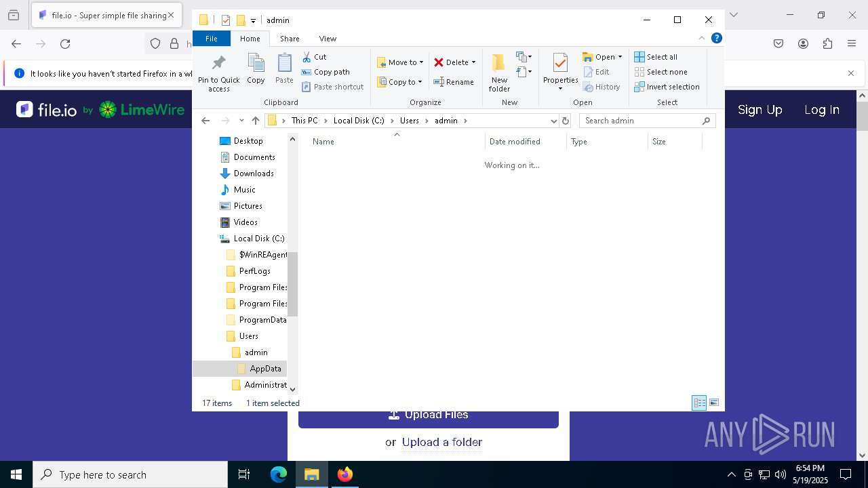Screen dimensions: 868x488
Task: Switch to the Share ribbon tab
Action: [x=290, y=39]
